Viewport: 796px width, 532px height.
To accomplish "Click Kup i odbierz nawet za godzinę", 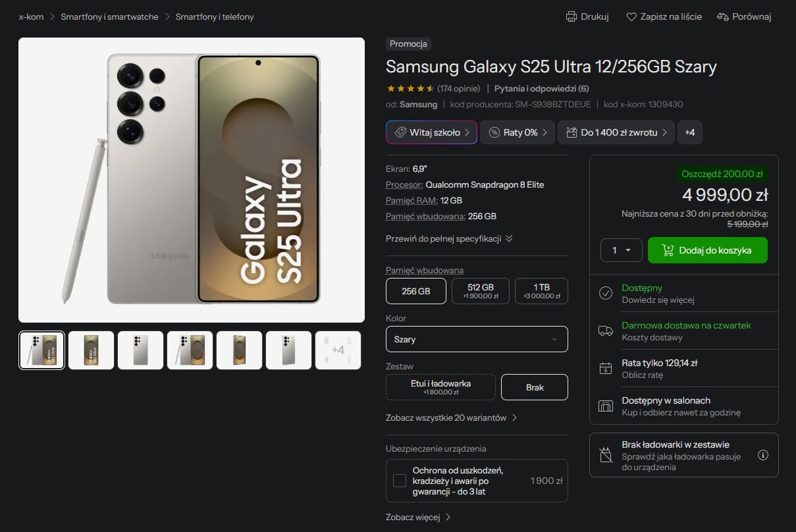I will click(681, 412).
